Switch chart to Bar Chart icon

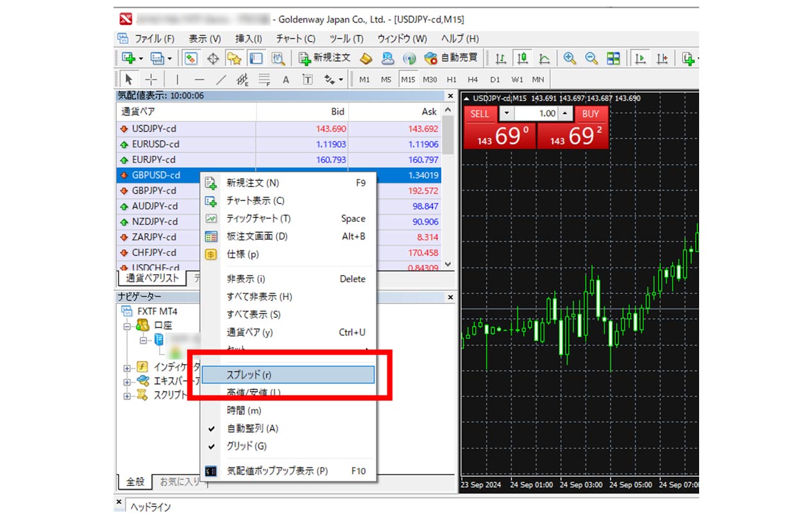[501, 58]
